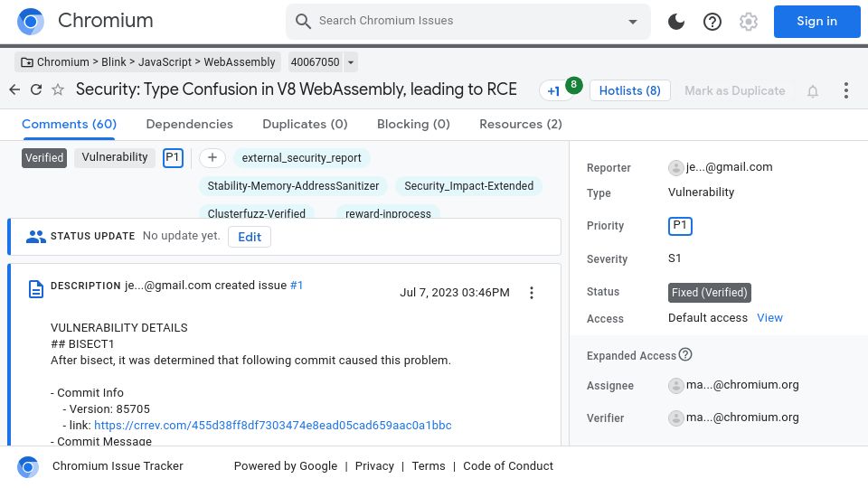
Task: Open the issue's three-dot overflow menu
Action: click(846, 90)
